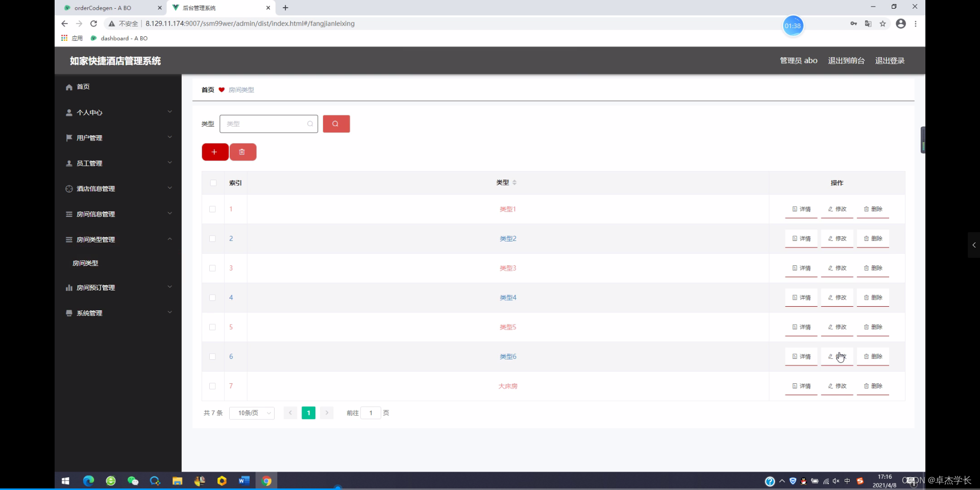Check the checkbox for 类型5 row
This screenshot has width=980, height=490.
point(212,327)
